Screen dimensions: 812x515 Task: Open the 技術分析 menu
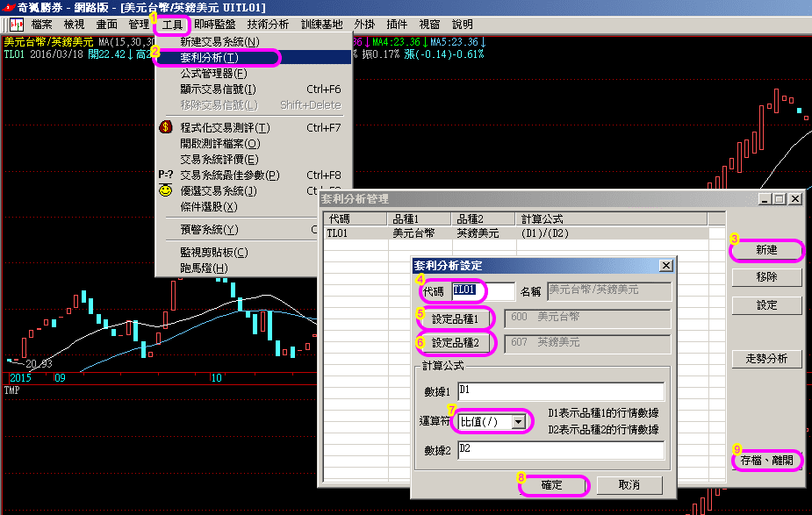click(268, 25)
